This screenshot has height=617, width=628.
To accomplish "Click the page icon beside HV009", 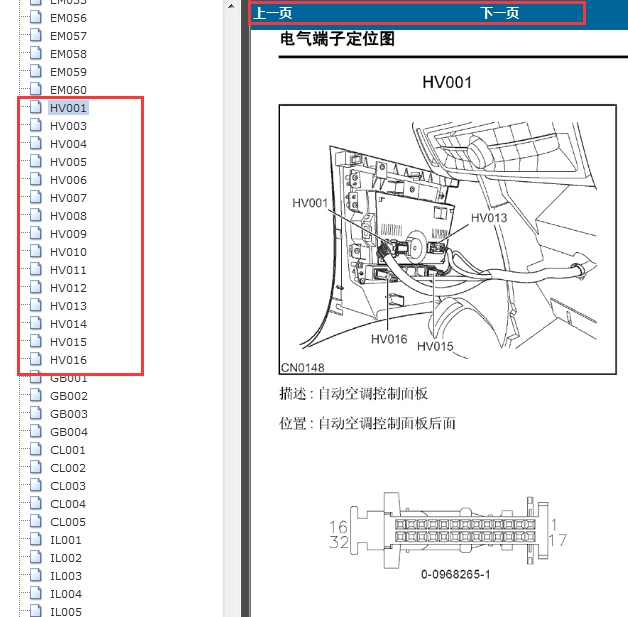I will pos(36,233).
